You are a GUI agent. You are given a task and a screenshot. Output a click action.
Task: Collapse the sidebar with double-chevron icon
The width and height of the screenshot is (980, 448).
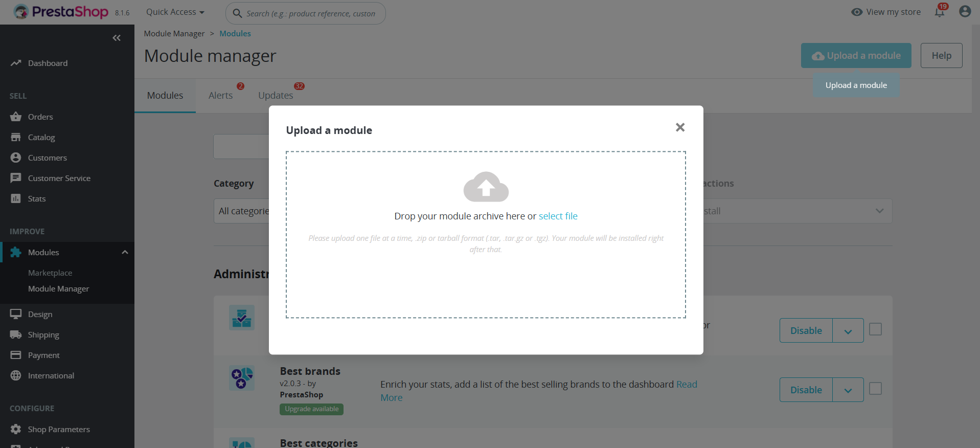coord(117,38)
